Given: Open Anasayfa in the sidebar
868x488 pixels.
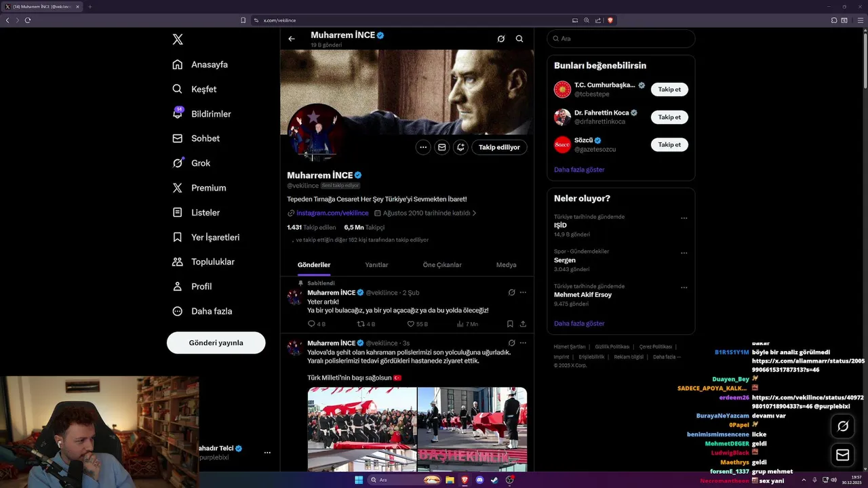Looking at the screenshot, I should [x=200, y=64].
